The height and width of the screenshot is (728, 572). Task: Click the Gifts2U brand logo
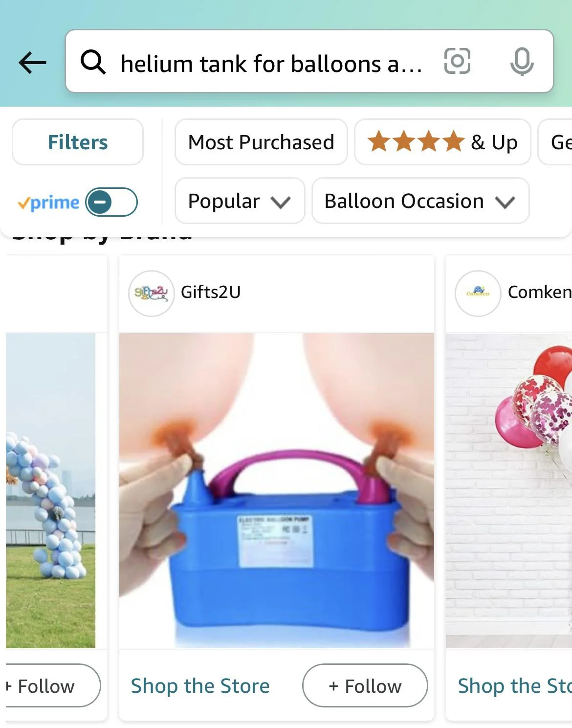pos(152,293)
